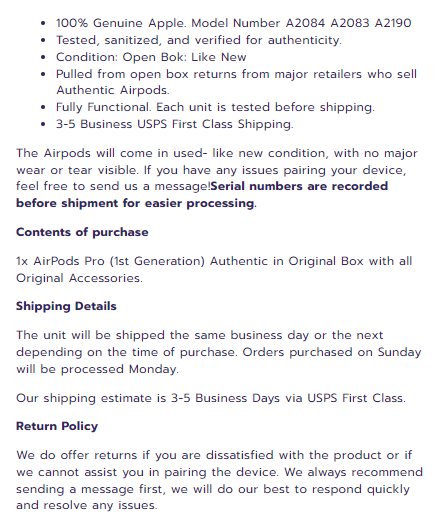Click the 'Fully Functional' bullet line
The height and width of the screenshot is (527, 441).
tap(215, 107)
